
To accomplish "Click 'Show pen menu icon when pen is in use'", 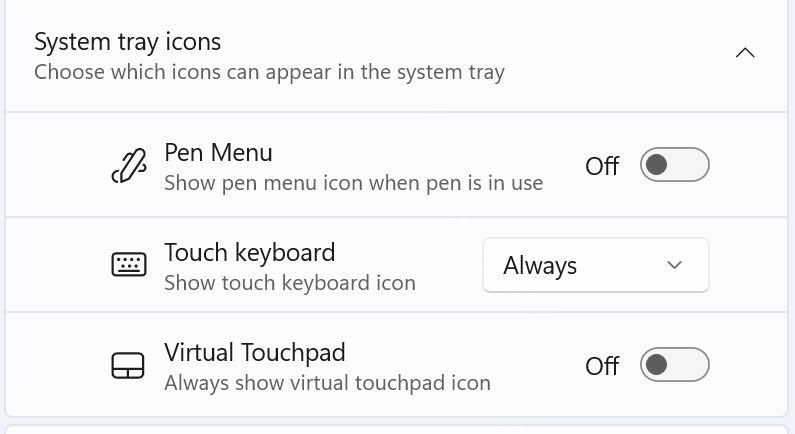I will click(353, 183).
